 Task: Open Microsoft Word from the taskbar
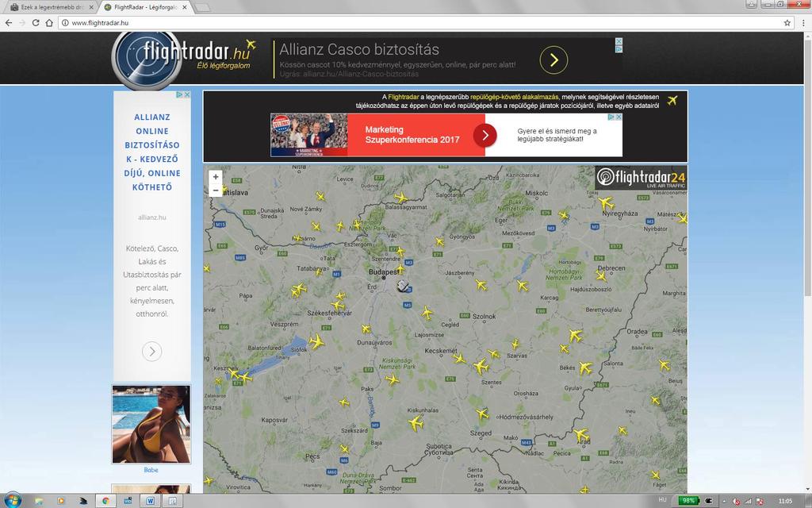150,501
